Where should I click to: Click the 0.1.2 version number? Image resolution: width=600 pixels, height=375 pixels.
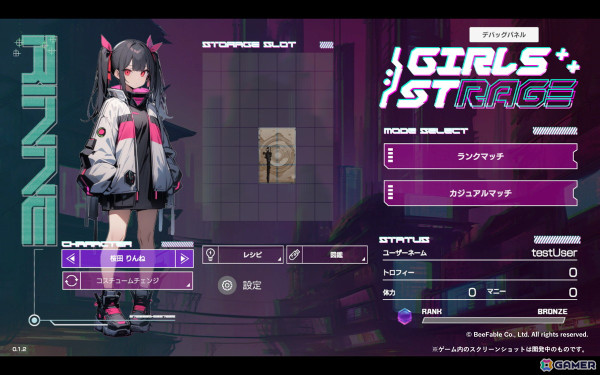[19, 349]
